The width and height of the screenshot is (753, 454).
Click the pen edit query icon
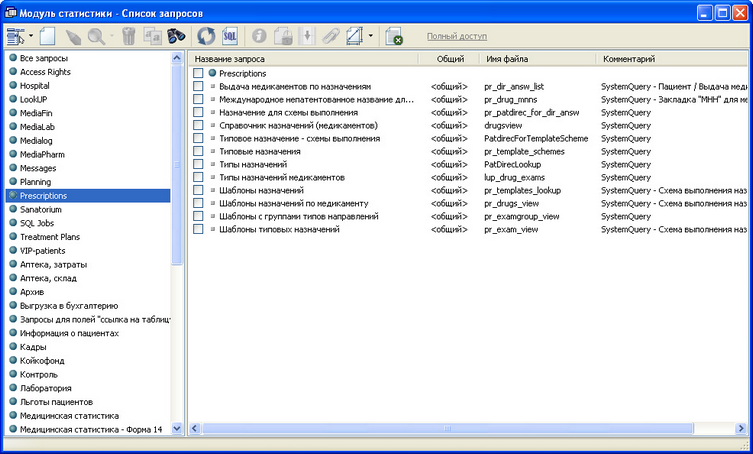point(73,37)
